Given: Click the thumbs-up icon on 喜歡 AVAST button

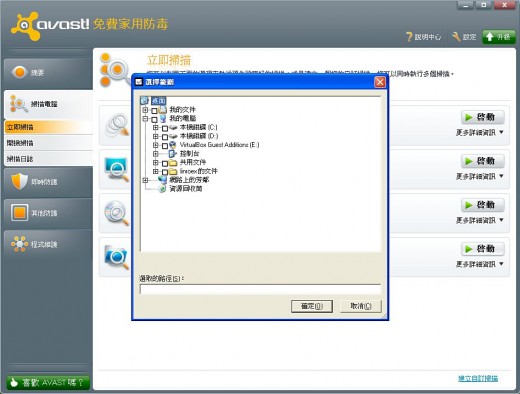Looking at the screenshot, I should pyautogui.click(x=14, y=382).
